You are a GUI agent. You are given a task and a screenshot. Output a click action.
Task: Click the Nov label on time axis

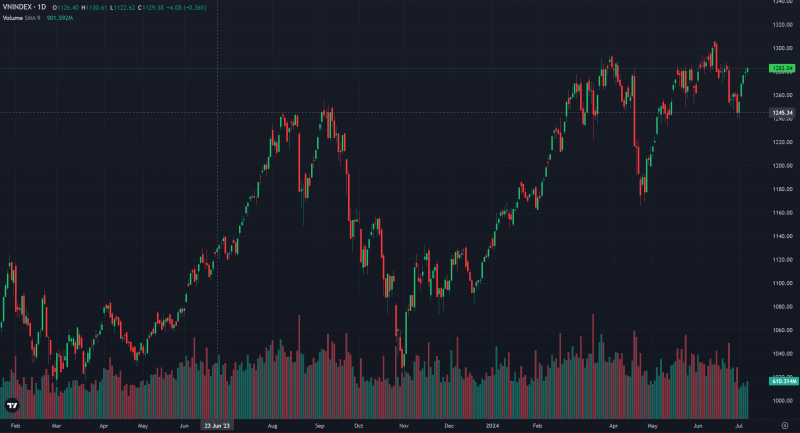(x=404, y=425)
